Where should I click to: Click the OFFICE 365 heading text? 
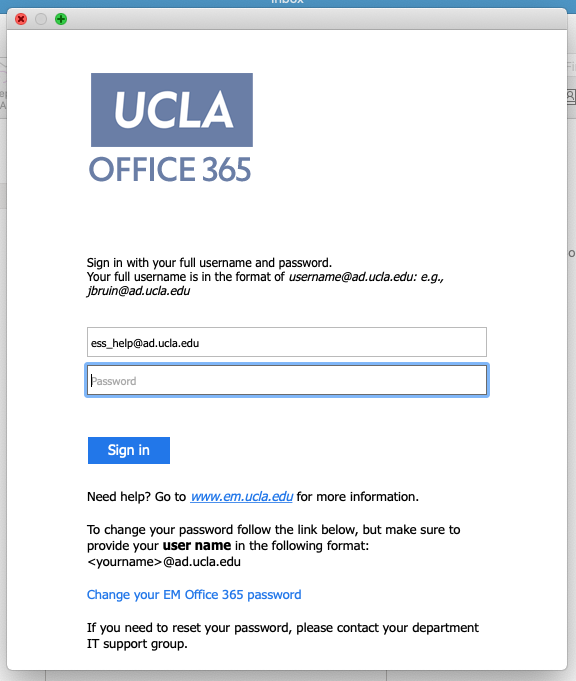click(x=170, y=169)
